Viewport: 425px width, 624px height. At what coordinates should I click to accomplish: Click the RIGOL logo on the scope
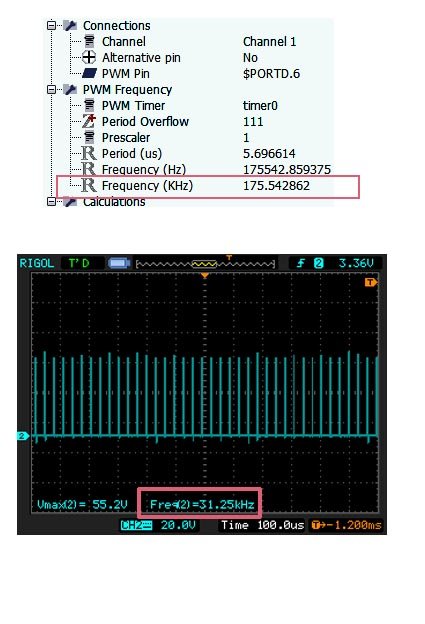[x=37, y=263]
